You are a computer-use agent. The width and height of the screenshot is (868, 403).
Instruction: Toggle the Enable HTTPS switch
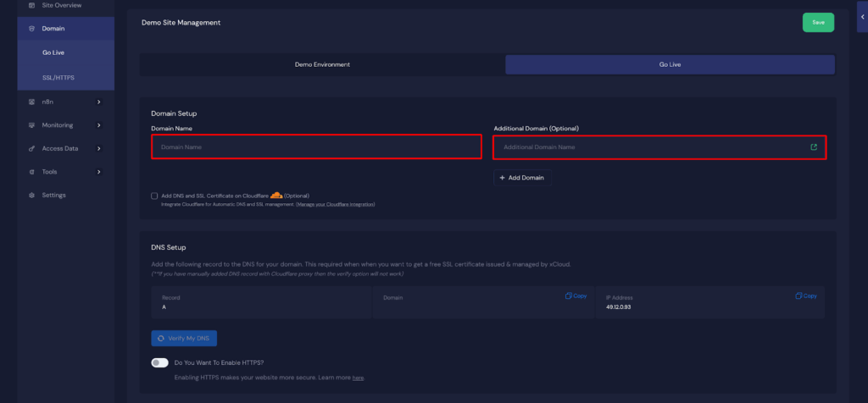[159, 362]
